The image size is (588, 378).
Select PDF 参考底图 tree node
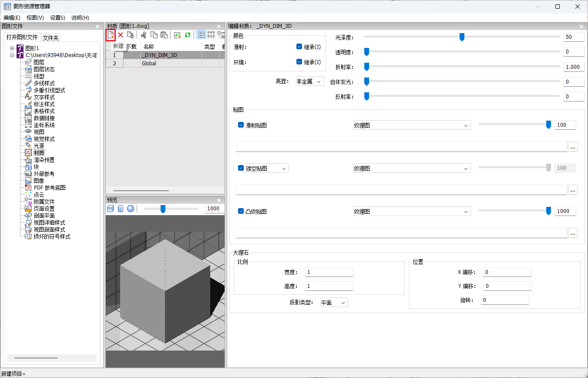pyautogui.click(x=50, y=188)
